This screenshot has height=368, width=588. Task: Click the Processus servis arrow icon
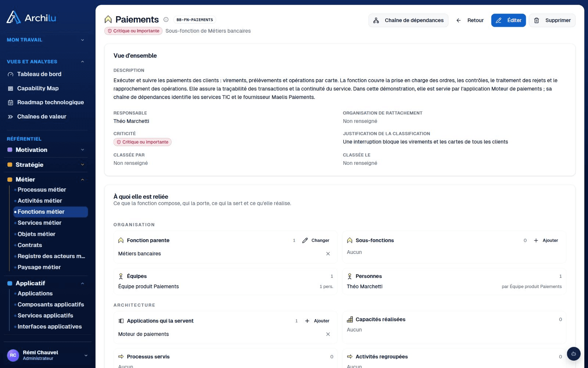tap(121, 357)
